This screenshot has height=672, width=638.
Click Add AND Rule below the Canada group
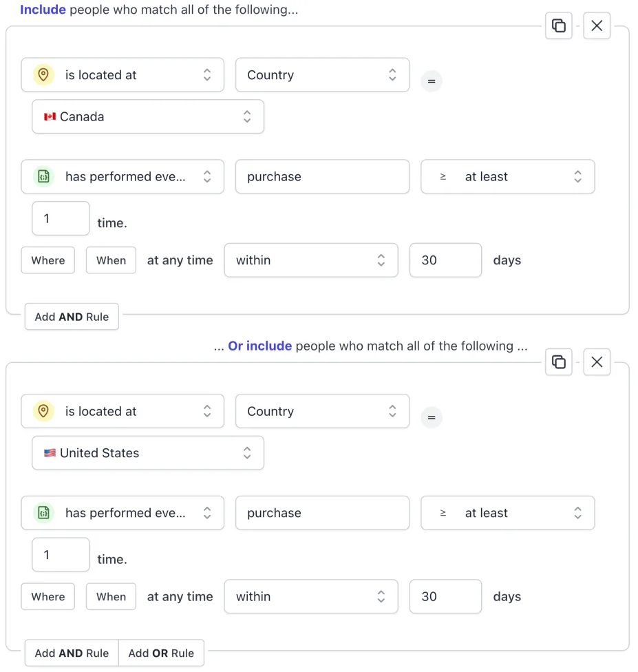(72, 317)
